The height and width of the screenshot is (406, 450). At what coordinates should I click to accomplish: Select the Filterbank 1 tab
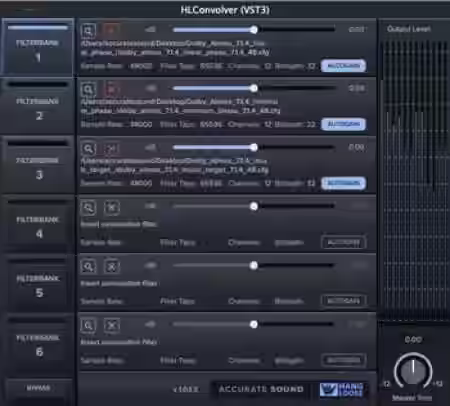38,47
